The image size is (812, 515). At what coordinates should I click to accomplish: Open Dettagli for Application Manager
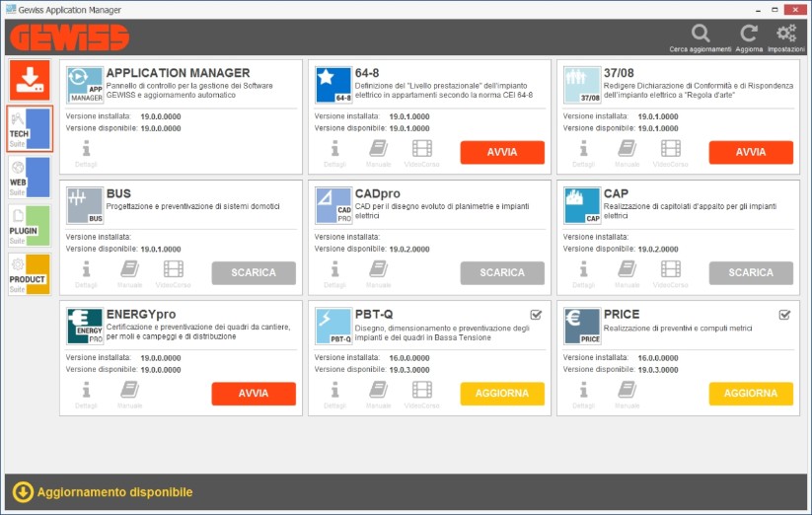coord(86,153)
